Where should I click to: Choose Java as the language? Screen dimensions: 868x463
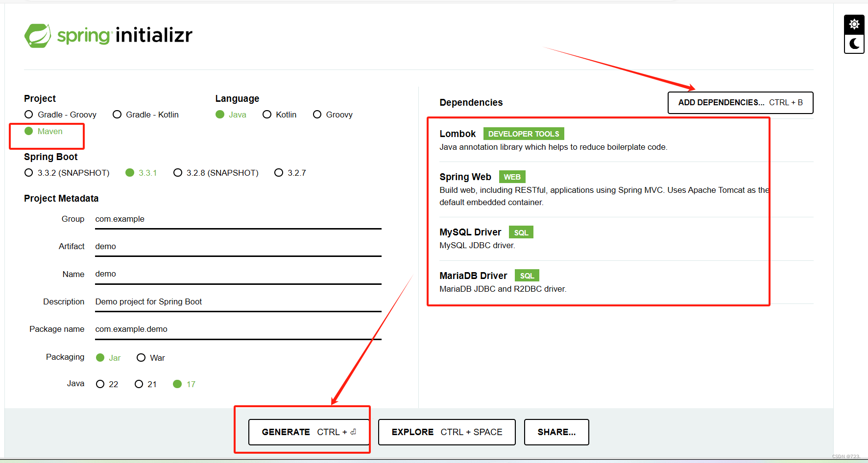[x=231, y=115]
